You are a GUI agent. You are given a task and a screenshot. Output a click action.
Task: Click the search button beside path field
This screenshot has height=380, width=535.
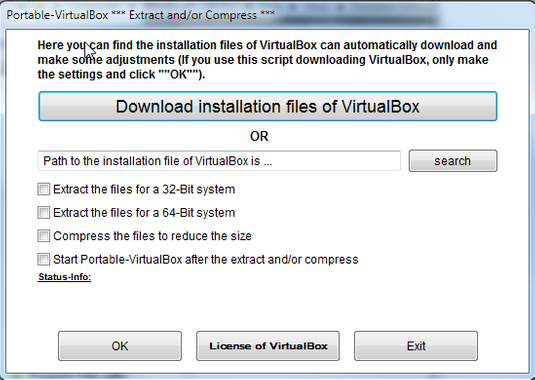pyautogui.click(x=453, y=161)
